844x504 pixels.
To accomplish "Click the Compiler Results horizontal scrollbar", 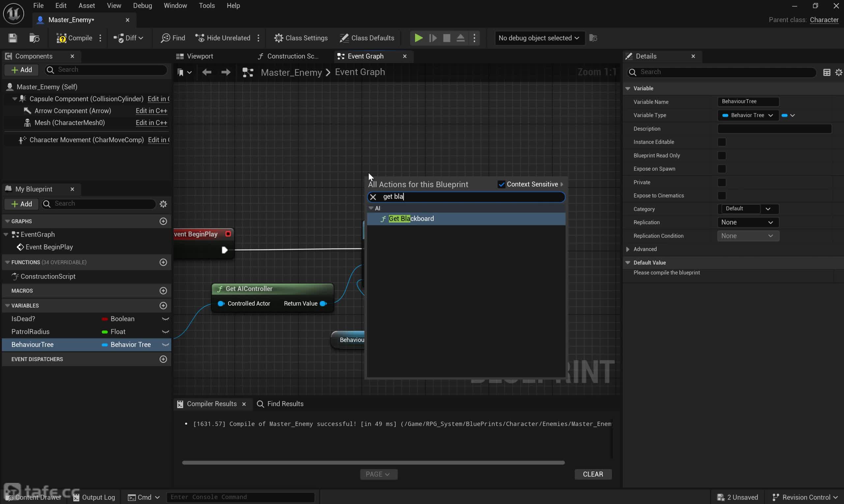I will (373, 462).
